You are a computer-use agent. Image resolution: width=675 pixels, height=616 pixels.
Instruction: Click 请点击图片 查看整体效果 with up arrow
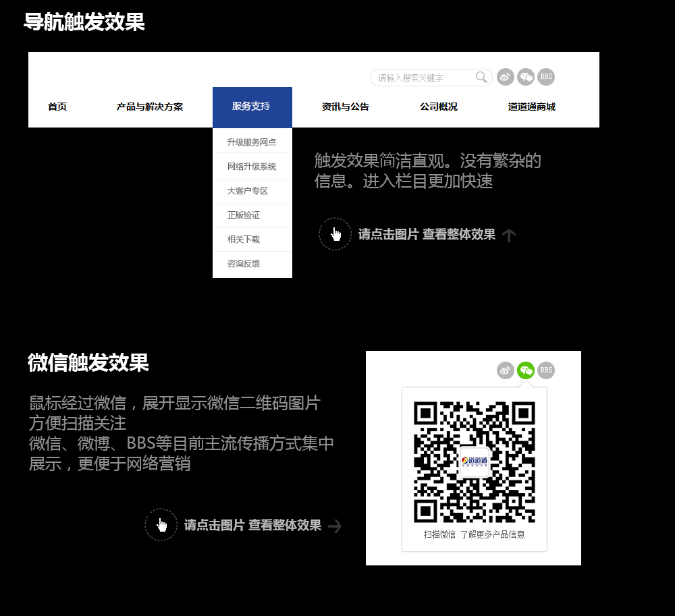[427, 234]
